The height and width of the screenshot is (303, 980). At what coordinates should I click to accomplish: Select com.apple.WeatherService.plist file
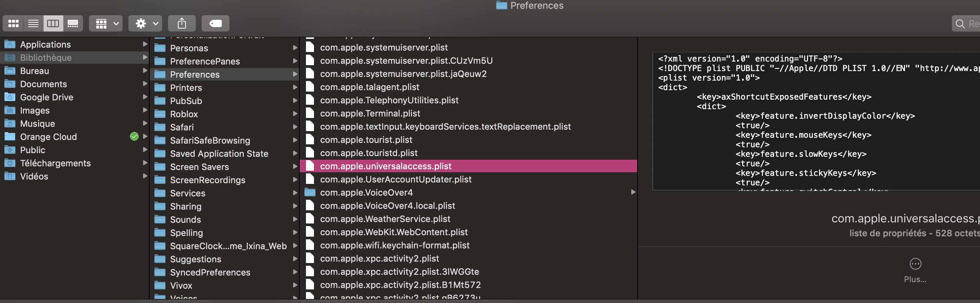(x=385, y=219)
